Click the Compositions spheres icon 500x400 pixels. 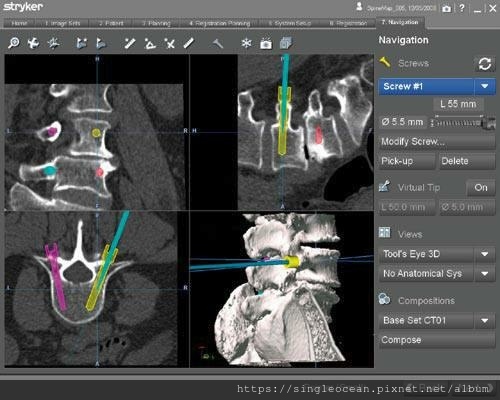click(384, 299)
